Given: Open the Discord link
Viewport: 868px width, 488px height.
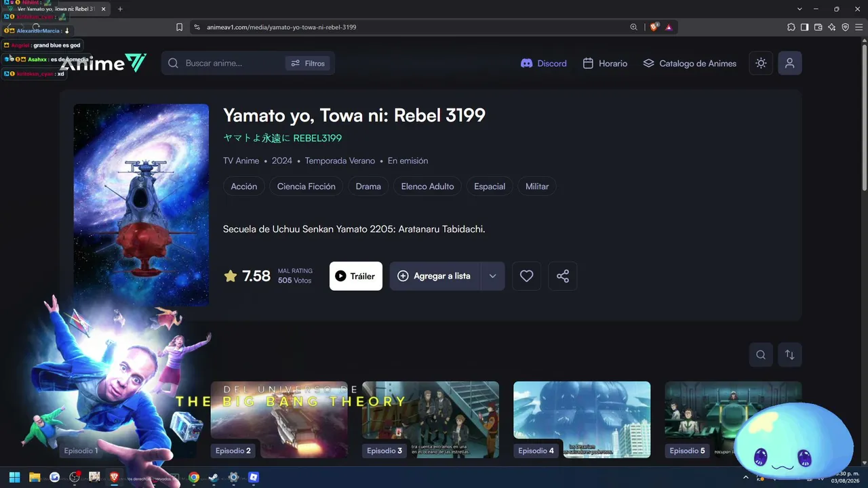Looking at the screenshot, I should tap(543, 63).
